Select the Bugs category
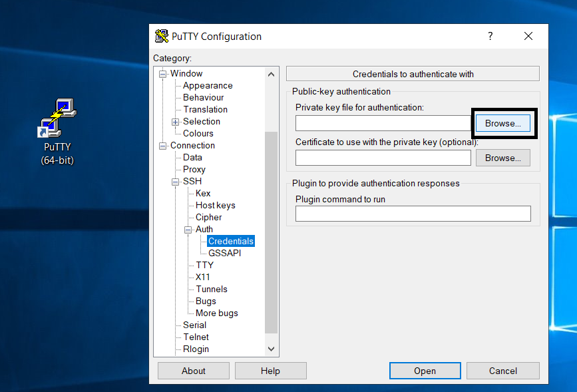The width and height of the screenshot is (577, 392). [206, 301]
